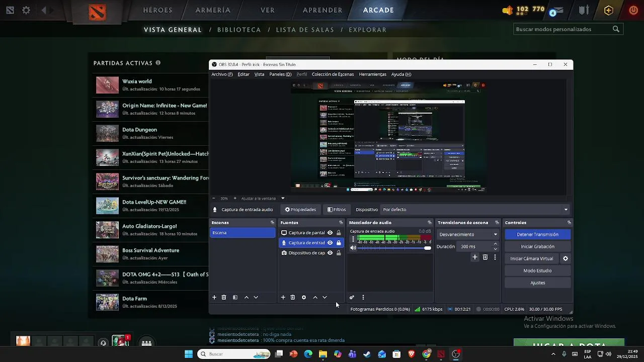Image resolution: width=644 pixels, height=362 pixels.
Task: Open virtual camera settings gear icon
Action: pos(566,258)
